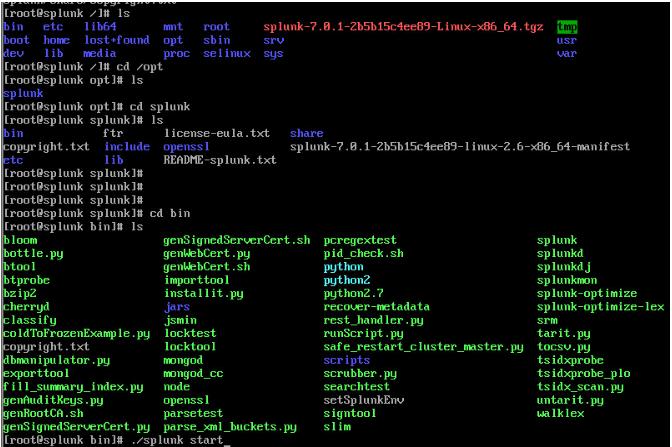Select the green highlighted tmp directory
This screenshot has width=672, height=447.
click(x=567, y=27)
